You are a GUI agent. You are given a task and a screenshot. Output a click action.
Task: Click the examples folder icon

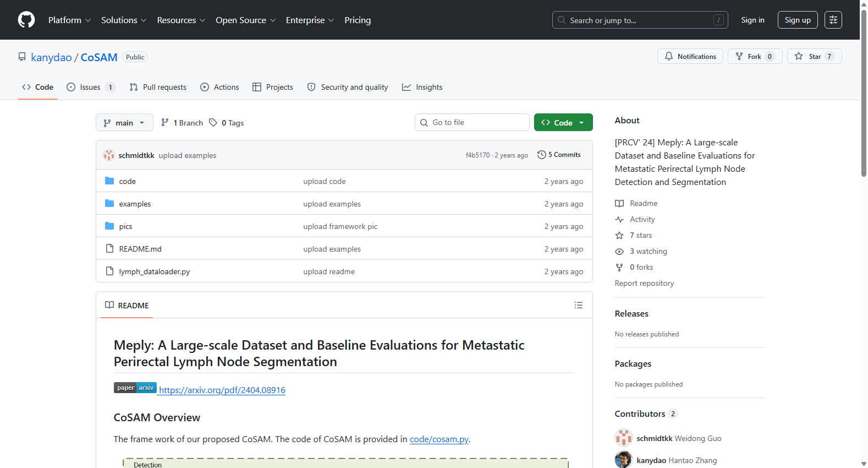109,204
